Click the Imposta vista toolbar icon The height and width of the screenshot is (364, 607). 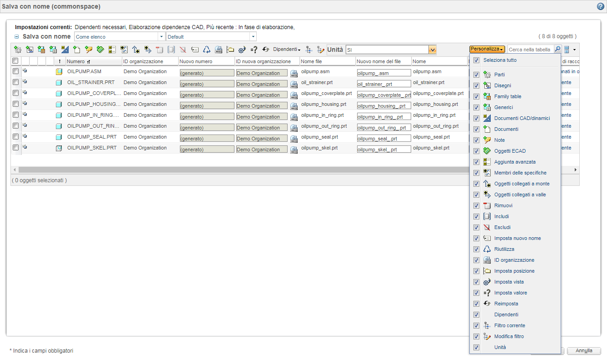click(242, 50)
